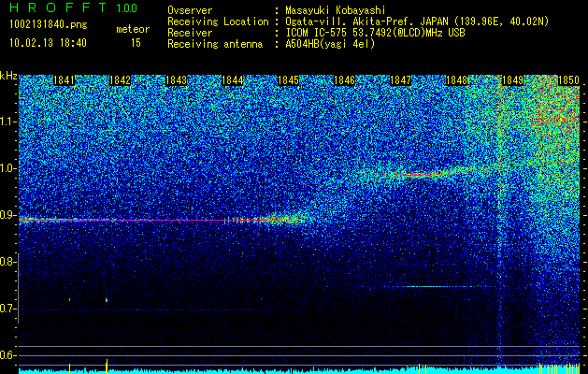Click the 1848 time marker

pos(456,80)
